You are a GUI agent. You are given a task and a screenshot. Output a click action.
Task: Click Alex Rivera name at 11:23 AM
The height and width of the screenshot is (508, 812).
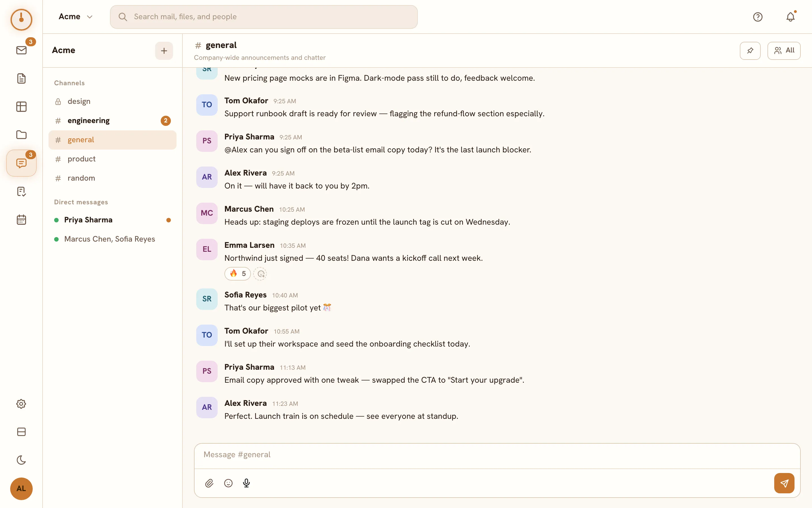pos(245,403)
